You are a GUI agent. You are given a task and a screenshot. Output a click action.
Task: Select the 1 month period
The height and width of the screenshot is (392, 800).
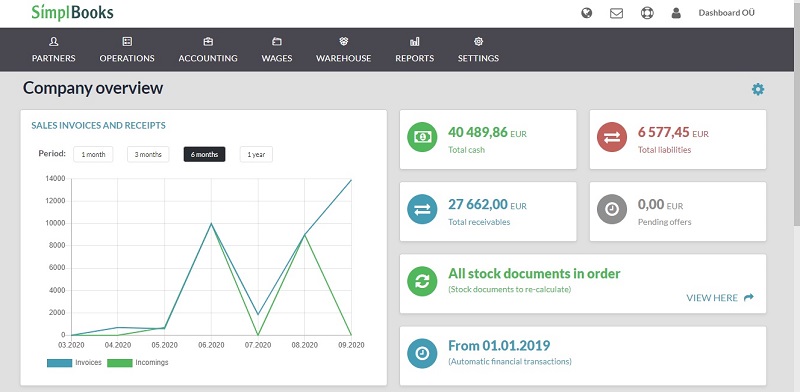[93, 154]
